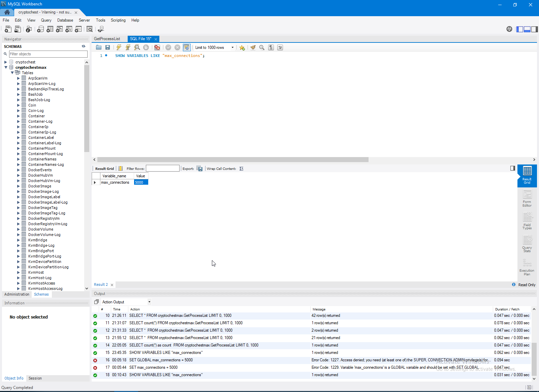539x392 pixels.
Task: Create a new function icon
Action: pos(78,29)
